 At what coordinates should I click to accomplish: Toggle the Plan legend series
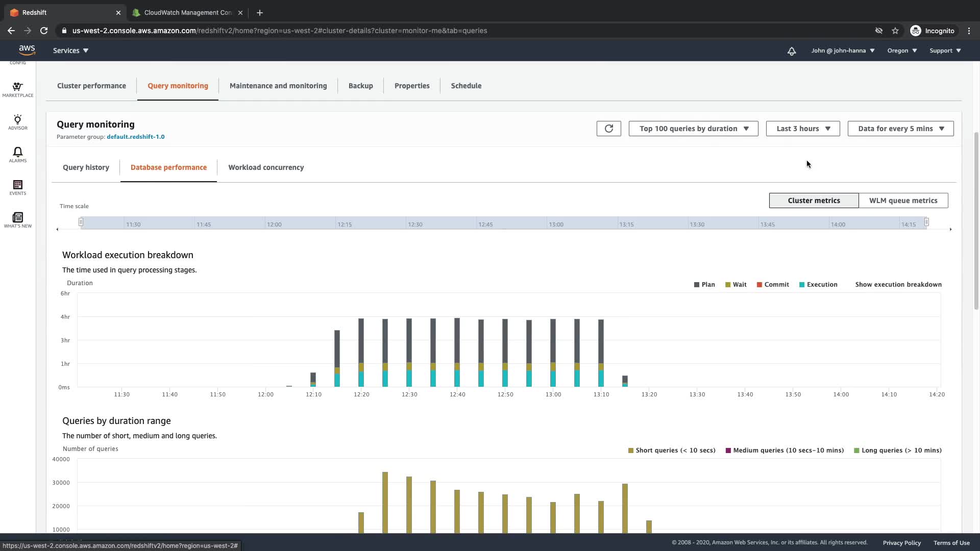[704, 285]
